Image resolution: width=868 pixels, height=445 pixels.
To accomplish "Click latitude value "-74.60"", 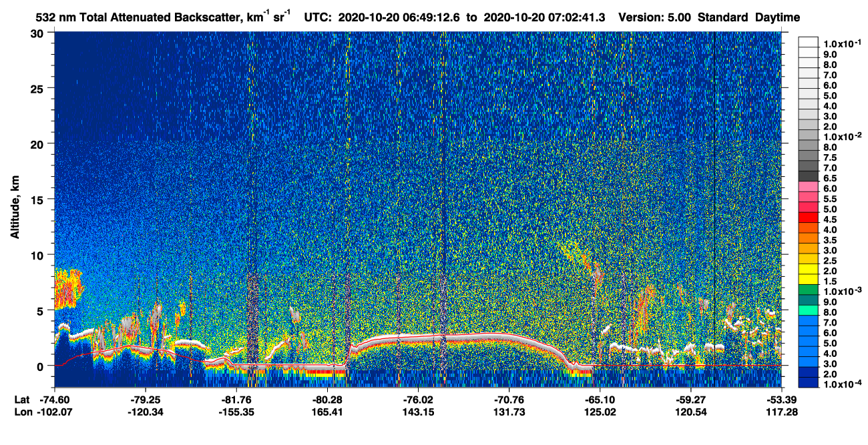I will click(54, 400).
